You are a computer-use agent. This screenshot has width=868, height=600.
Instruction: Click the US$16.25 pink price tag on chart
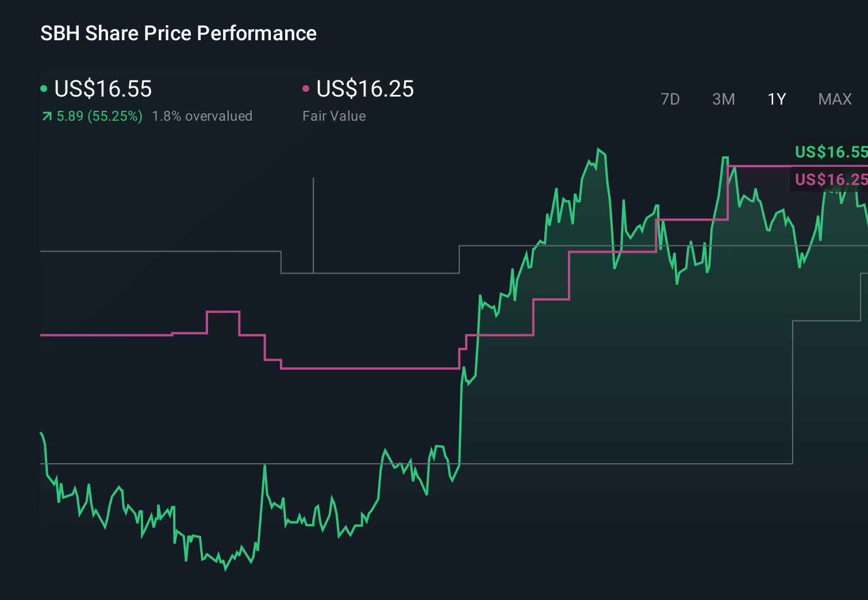pyautogui.click(x=829, y=180)
